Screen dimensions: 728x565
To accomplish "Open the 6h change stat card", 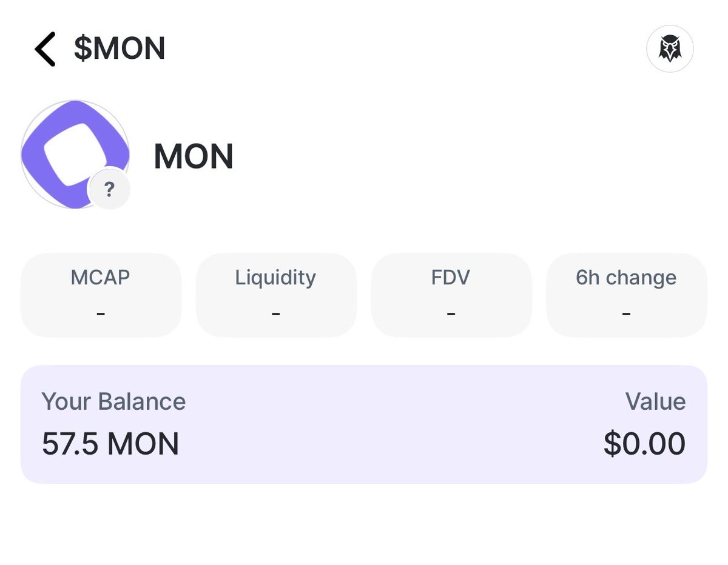I will (626, 295).
